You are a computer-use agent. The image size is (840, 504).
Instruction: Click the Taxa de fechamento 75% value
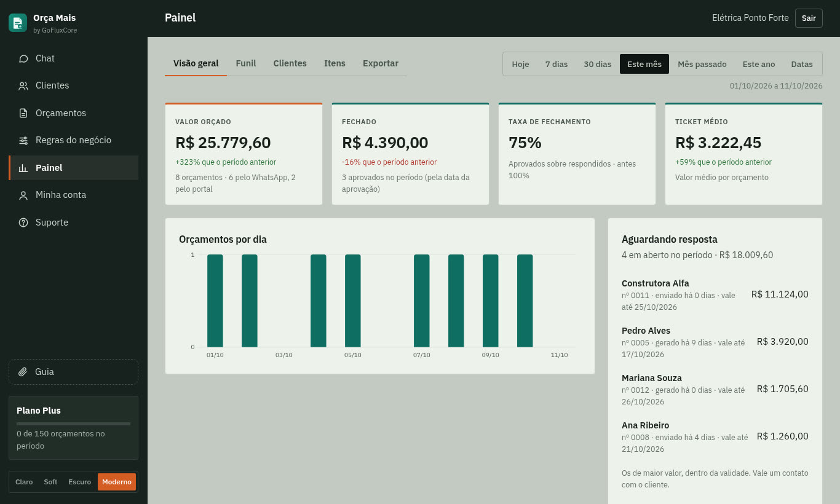tap(525, 143)
